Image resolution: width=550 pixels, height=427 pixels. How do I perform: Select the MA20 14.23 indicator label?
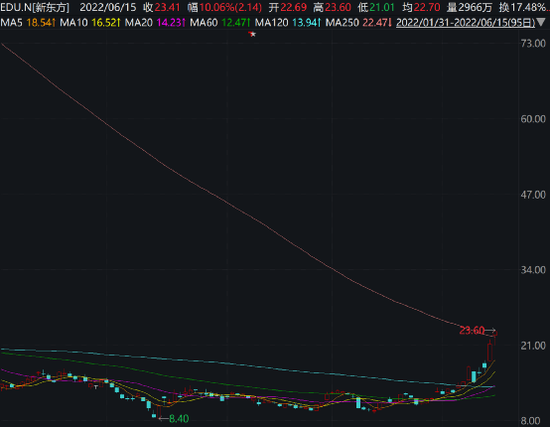coord(155,23)
